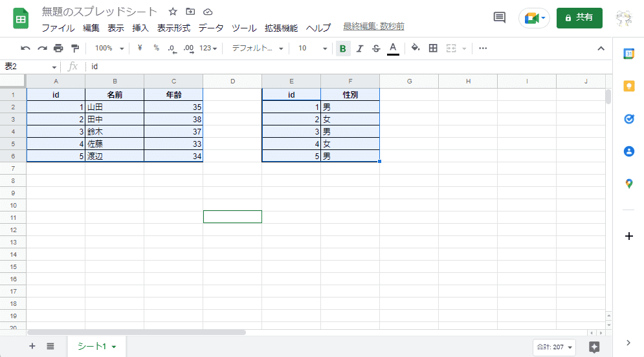644x357 pixels.
Task: Click the borders grid icon
Action: point(433,48)
